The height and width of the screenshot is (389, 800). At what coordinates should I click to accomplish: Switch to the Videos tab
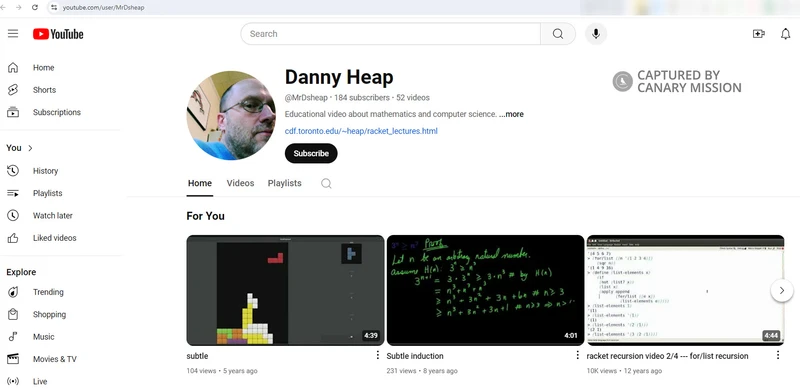click(x=240, y=183)
